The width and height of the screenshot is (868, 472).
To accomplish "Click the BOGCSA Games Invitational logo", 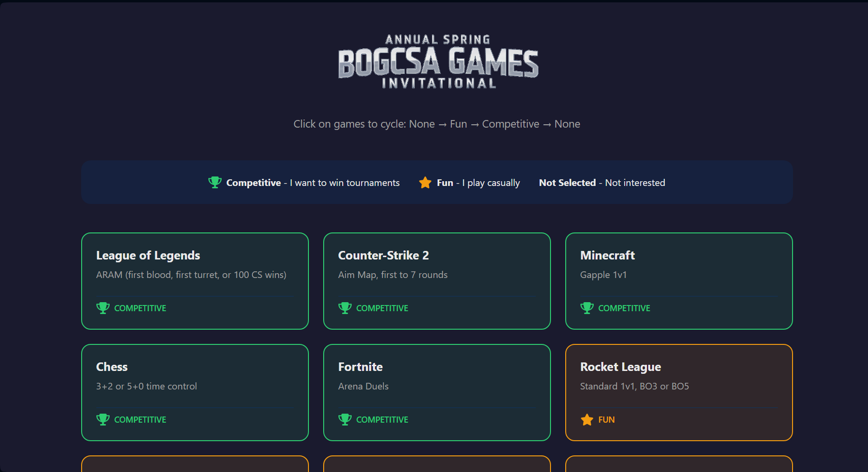I will [438, 62].
